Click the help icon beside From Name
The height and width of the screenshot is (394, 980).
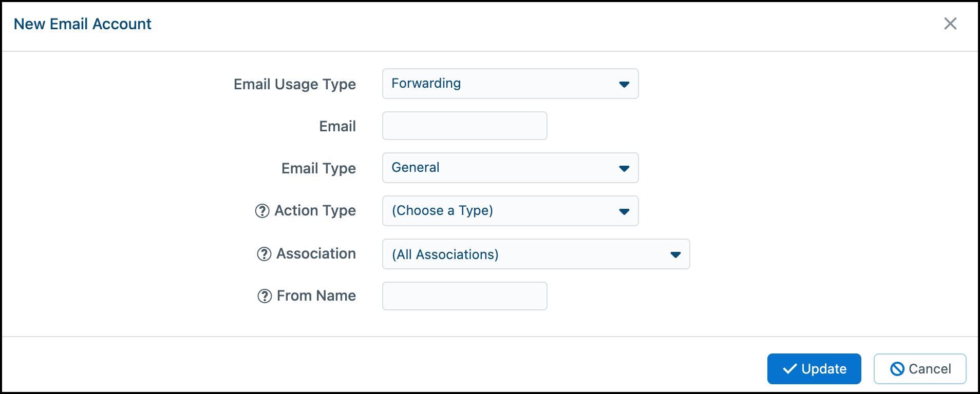click(x=265, y=296)
